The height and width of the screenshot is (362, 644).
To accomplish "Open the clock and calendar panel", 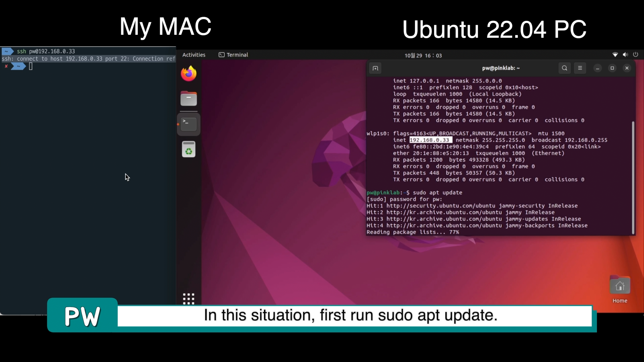I will point(423,55).
